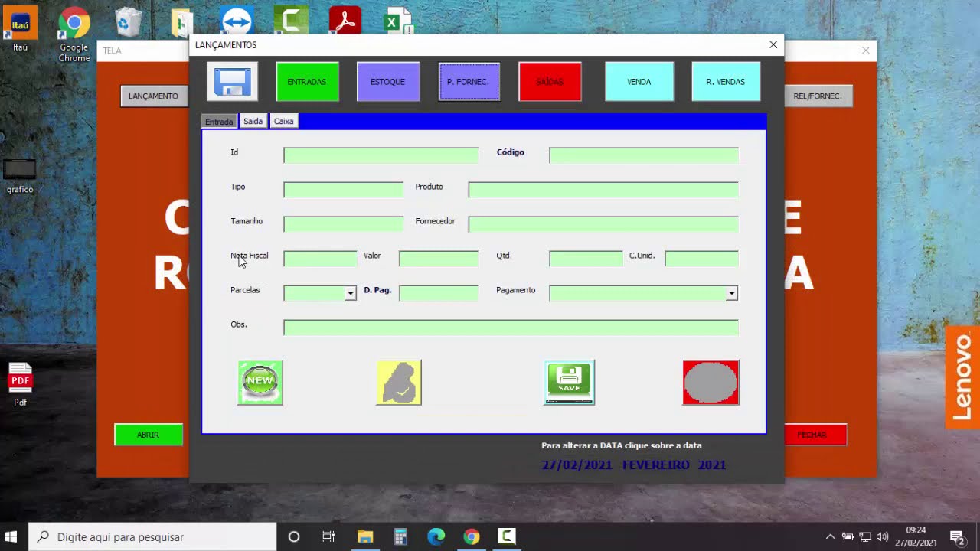Open Camtasia from the taskbar

point(507,536)
